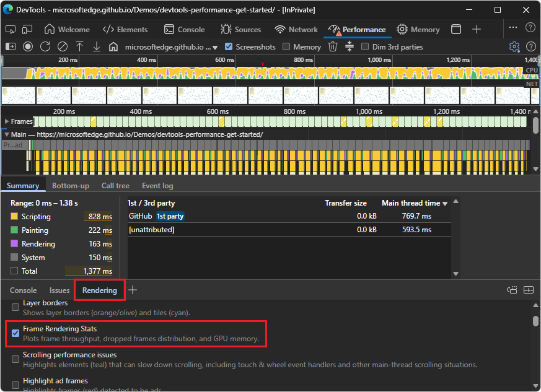541x392 pixels.
Task: Uncheck the Frame Rendering Stats checkbox
Action: pyautogui.click(x=15, y=333)
